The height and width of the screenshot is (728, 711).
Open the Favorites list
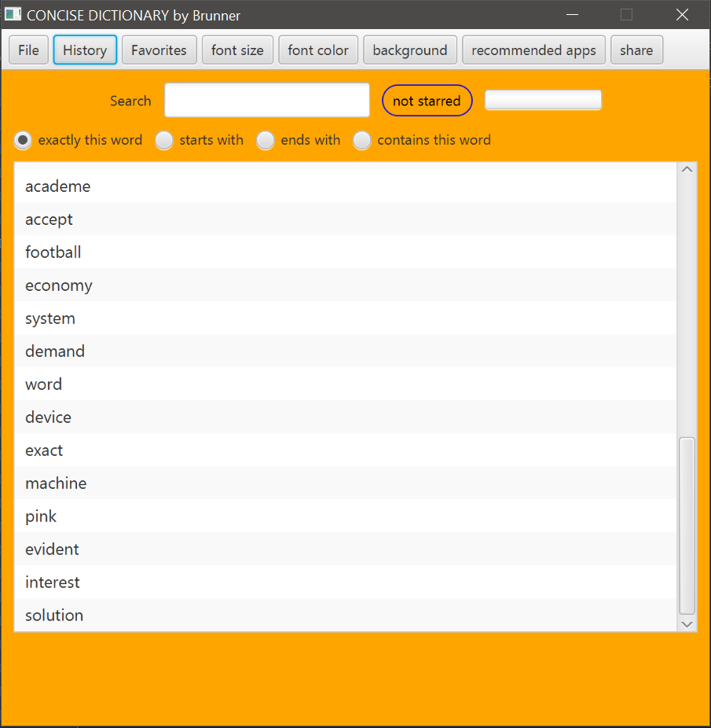click(159, 50)
